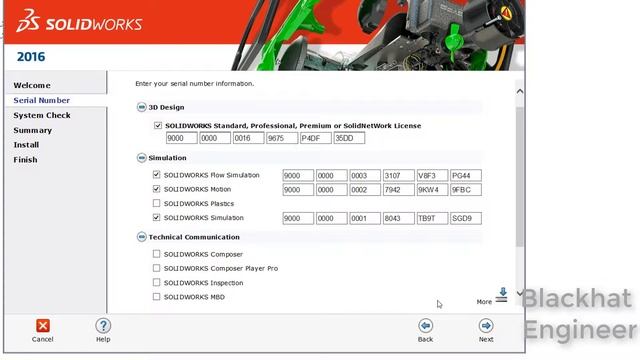Click Simulation serial field SGD9
The image size is (640, 360).
coord(465,218)
